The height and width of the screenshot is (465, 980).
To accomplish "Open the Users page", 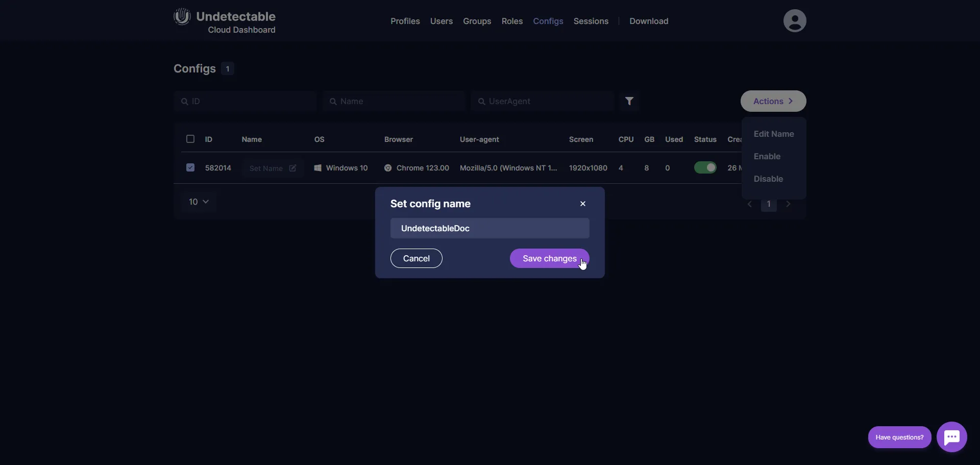I will coord(442,21).
